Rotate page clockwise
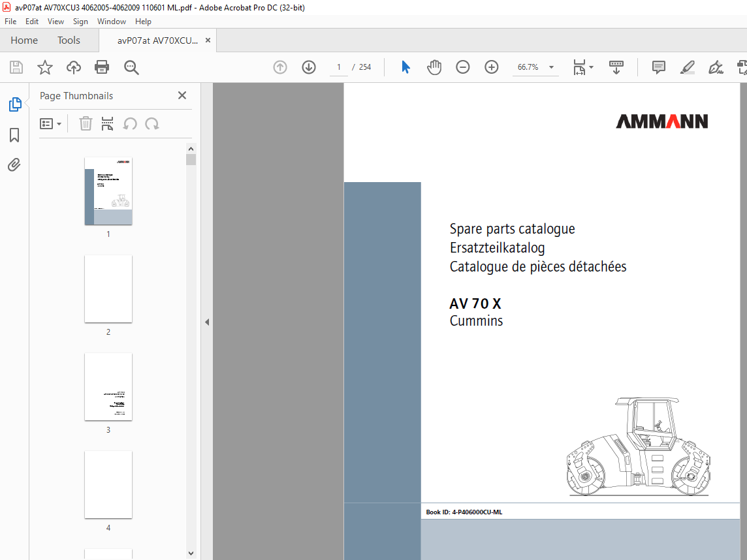 152,124
